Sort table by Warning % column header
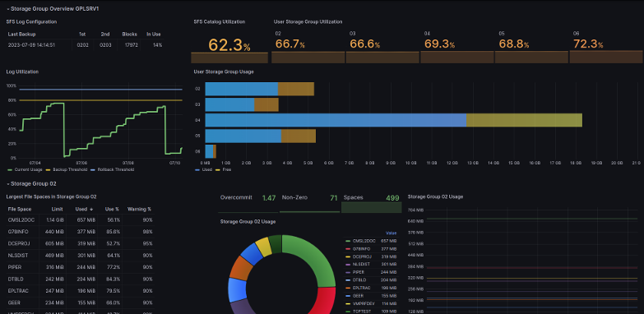644x314 pixels. (x=139, y=210)
